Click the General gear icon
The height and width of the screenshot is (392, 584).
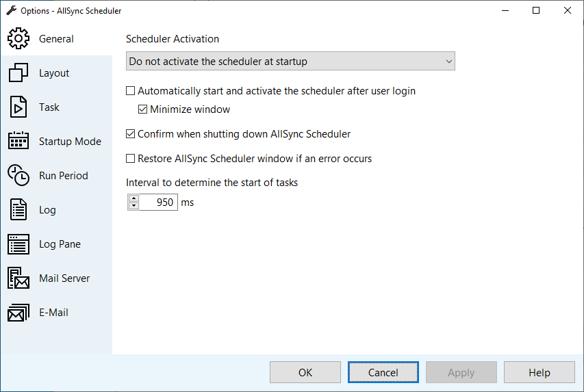pos(18,39)
